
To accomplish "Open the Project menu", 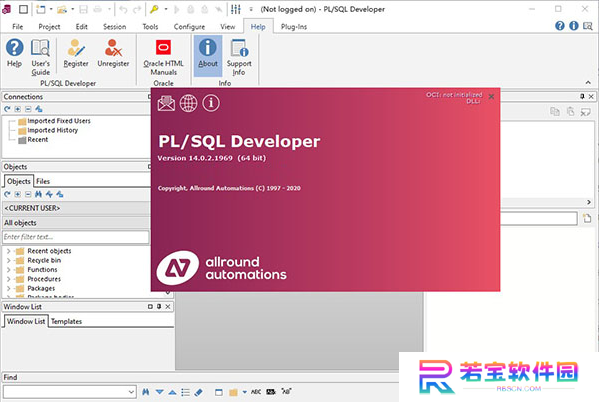I will click(49, 26).
